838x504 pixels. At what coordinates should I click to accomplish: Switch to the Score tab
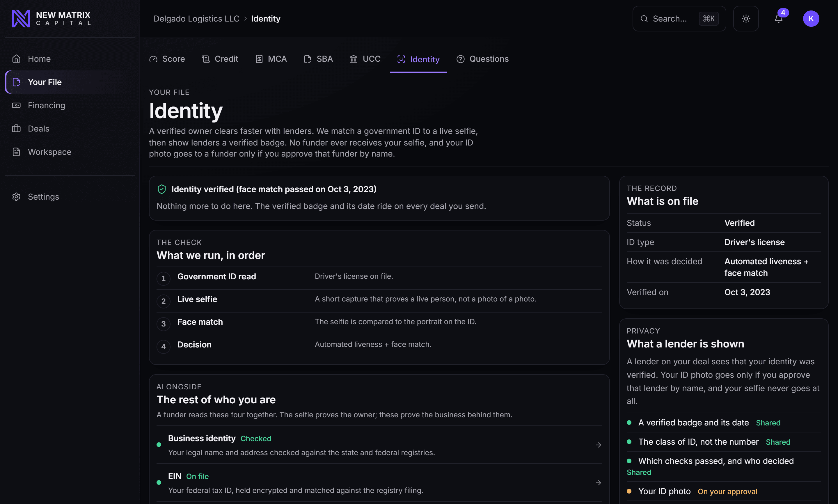[x=167, y=59]
